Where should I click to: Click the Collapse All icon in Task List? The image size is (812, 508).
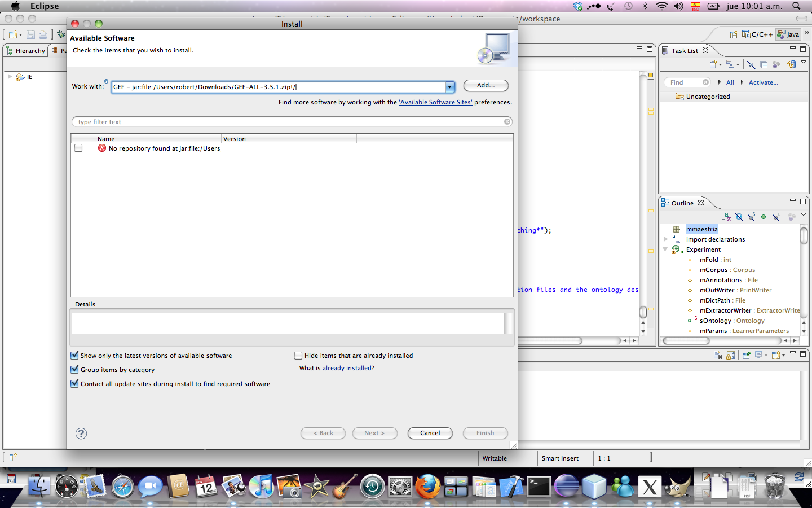click(764, 64)
